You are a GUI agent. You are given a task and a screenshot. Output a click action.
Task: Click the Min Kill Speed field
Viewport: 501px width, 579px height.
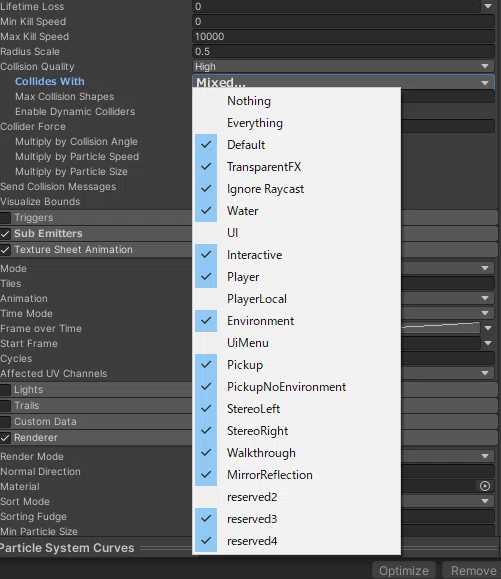pos(343,21)
